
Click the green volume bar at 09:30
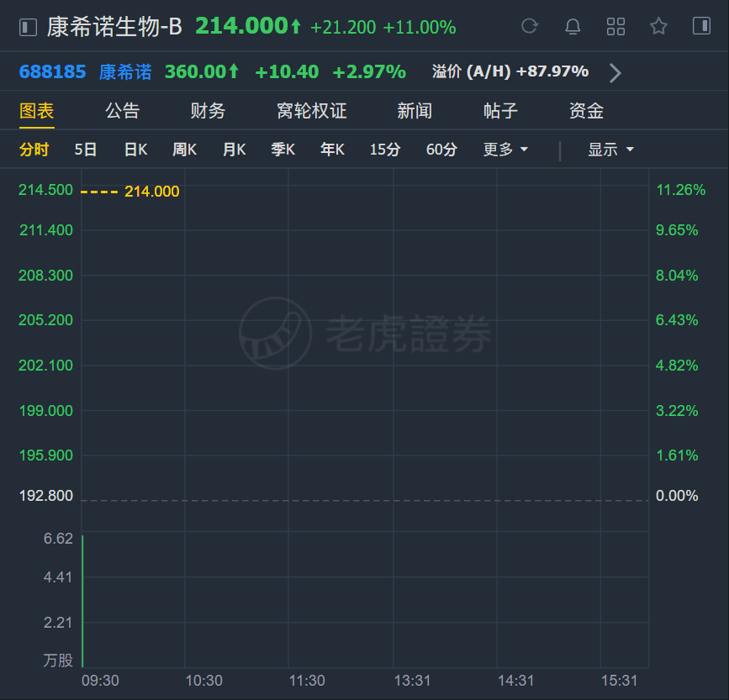pos(82,602)
